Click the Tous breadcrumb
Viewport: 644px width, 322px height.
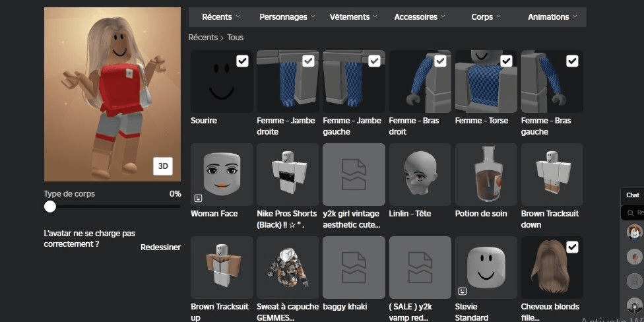tap(236, 38)
